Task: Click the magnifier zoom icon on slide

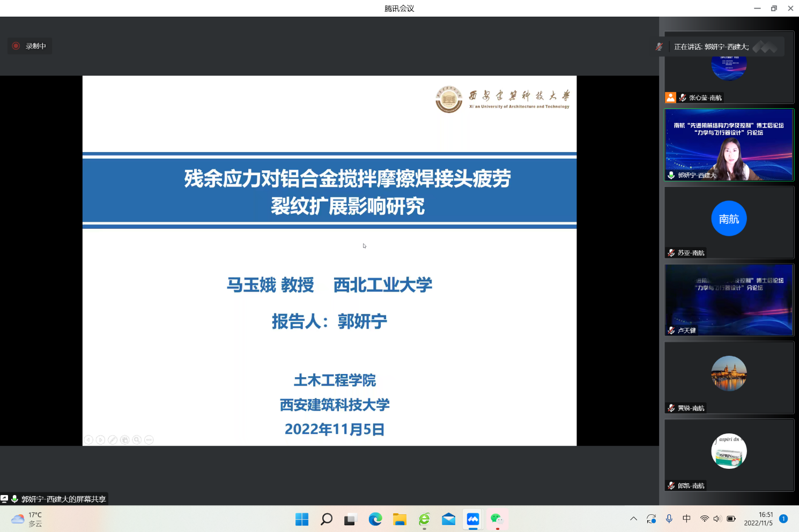Action: tap(137, 440)
